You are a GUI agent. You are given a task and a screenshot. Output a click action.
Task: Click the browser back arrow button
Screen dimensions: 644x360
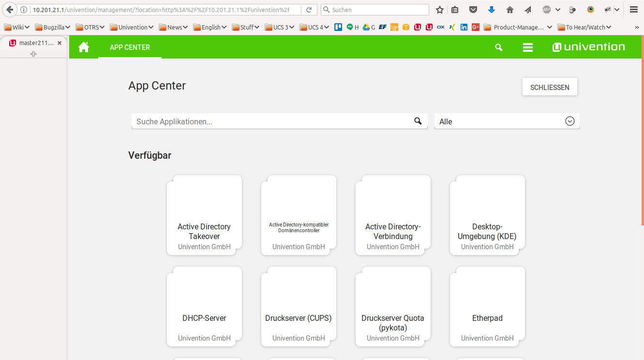10,10
